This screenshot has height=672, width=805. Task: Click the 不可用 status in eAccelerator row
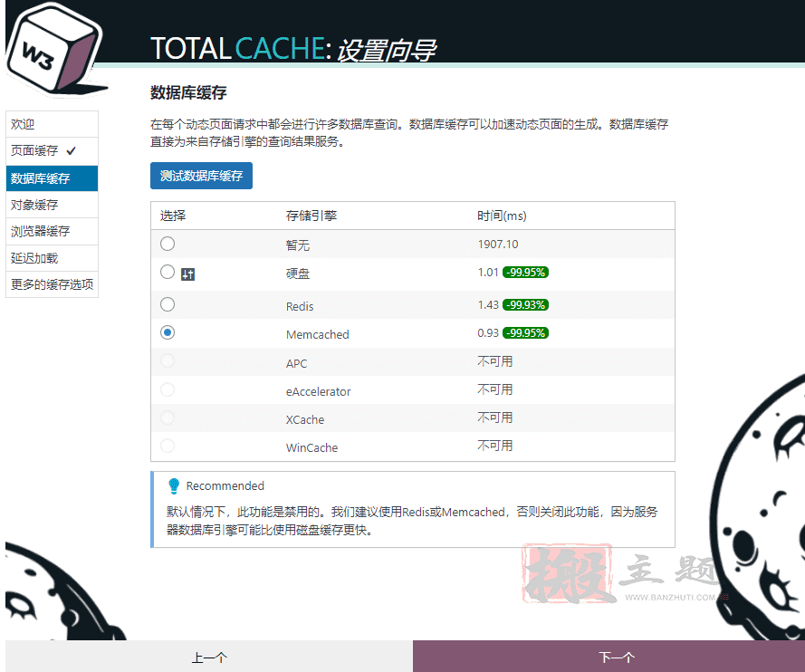click(x=495, y=389)
